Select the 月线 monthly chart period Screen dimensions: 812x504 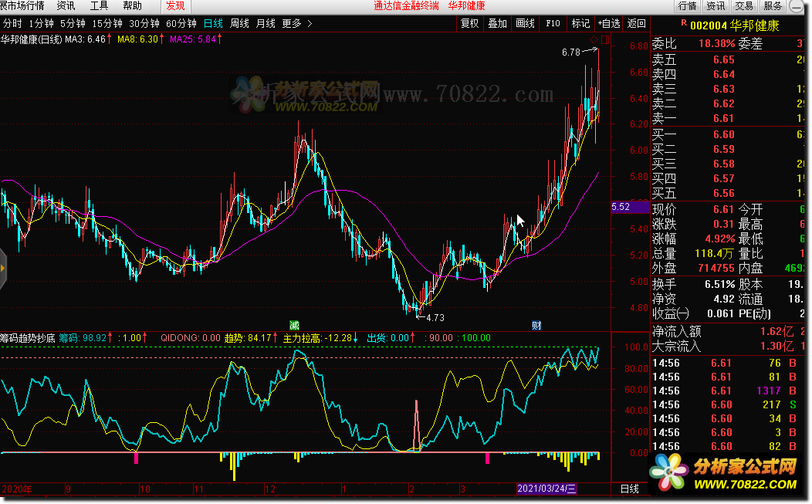click(x=266, y=24)
